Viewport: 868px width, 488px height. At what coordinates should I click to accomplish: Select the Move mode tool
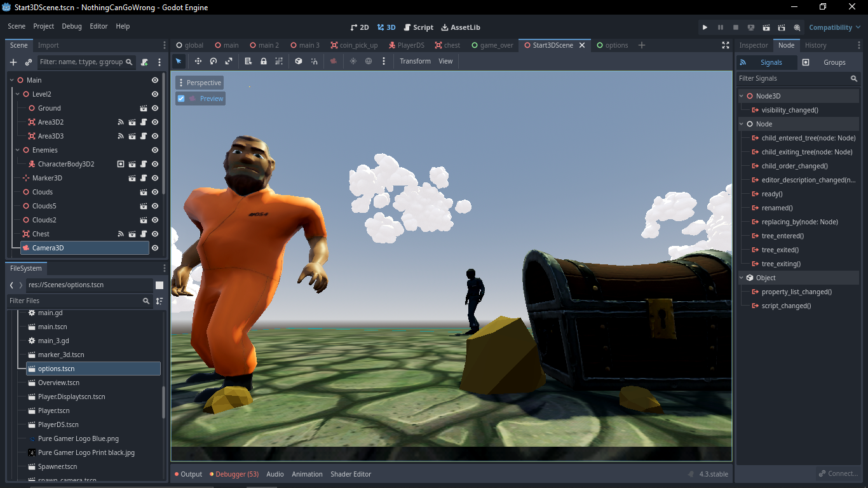pyautogui.click(x=197, y=61)
